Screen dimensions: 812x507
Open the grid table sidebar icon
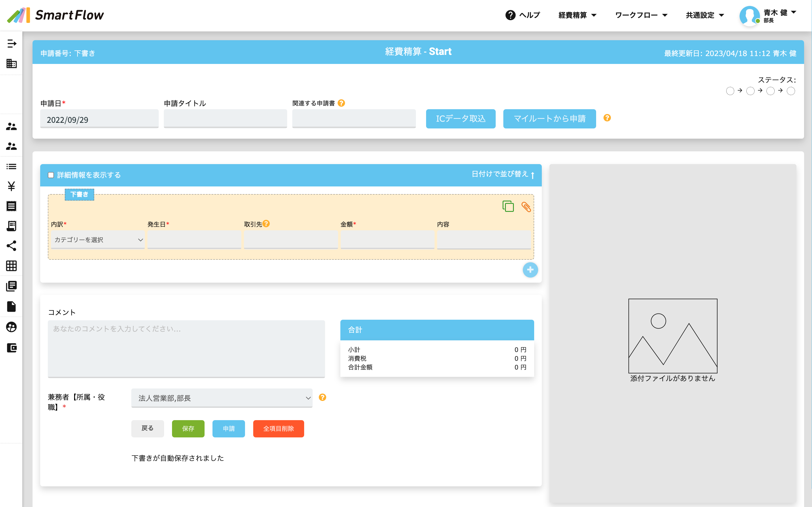(11, 266)
